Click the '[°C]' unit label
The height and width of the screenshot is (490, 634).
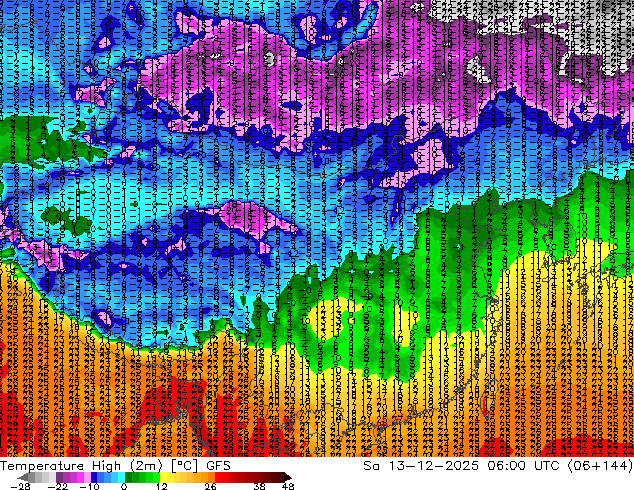point(184,466)
